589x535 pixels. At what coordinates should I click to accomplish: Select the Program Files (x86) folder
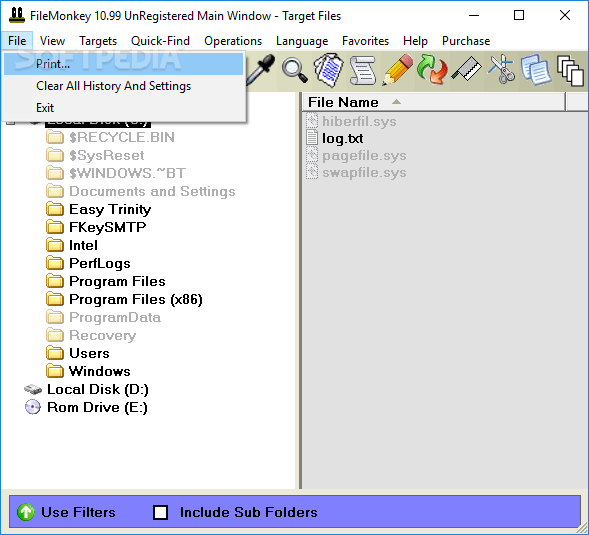136,299
